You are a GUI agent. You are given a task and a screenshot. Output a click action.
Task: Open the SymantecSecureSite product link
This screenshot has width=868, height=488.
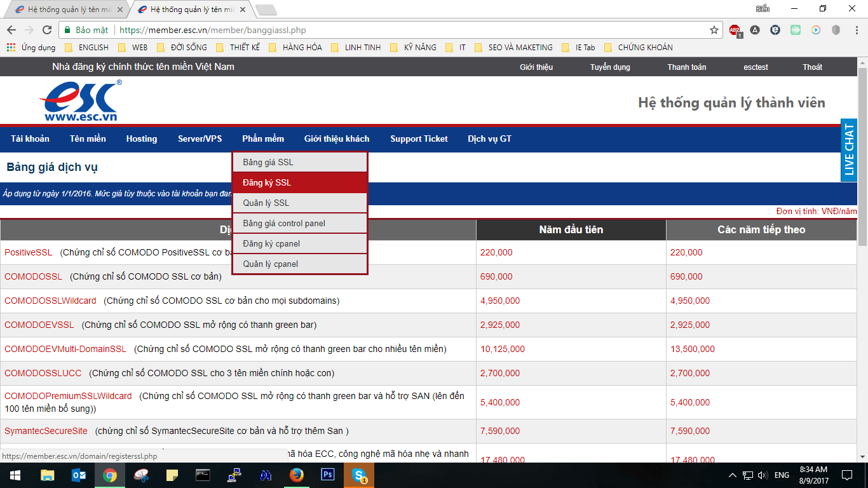[46, 431]
